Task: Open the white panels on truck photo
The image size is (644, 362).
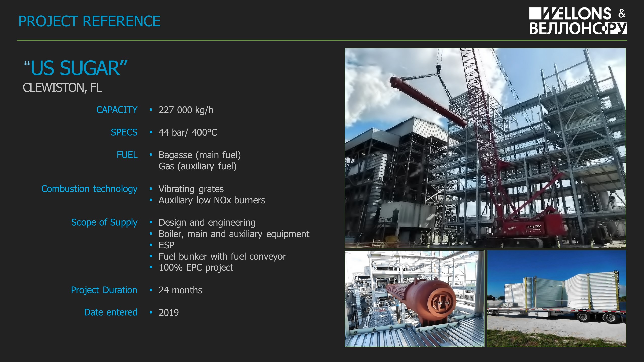Action: tap(556, 298)
